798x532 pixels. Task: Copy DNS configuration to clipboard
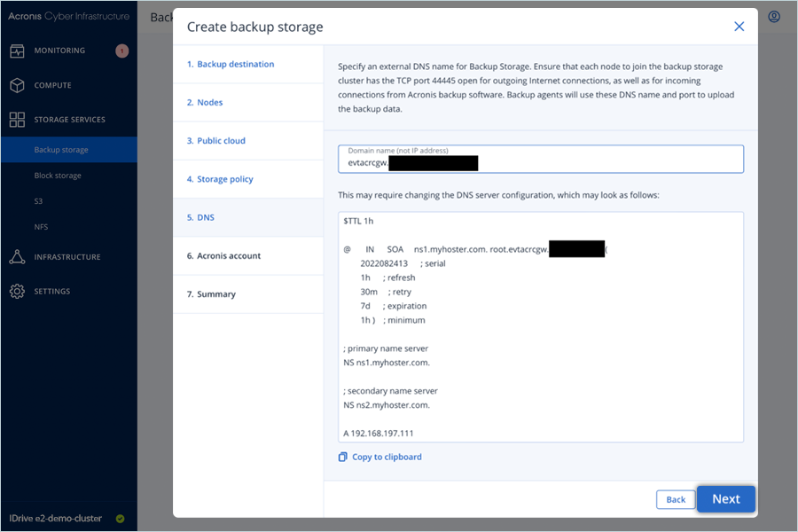379,457
